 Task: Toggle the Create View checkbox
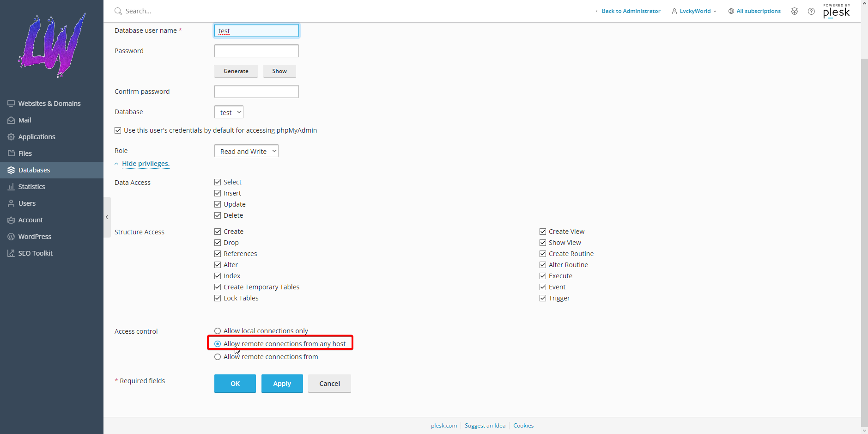(543, 232)
